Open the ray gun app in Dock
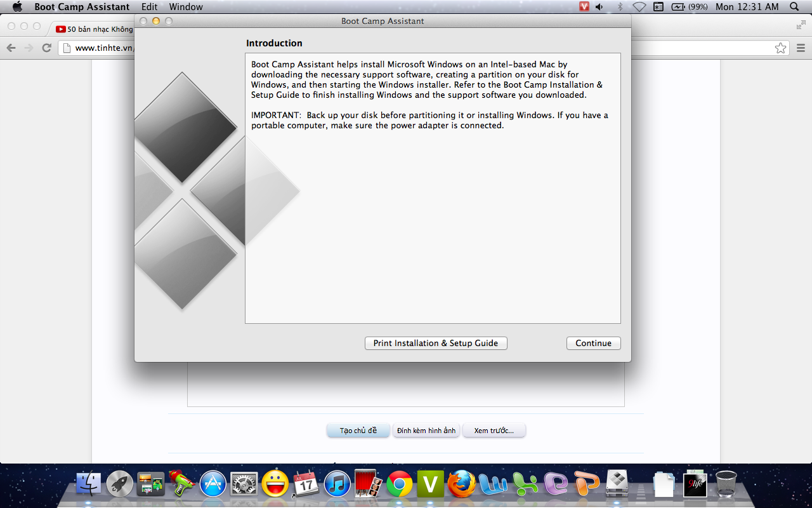Image resolution: width=812 pixels, height=508 pixels. (x=182, y=485)
